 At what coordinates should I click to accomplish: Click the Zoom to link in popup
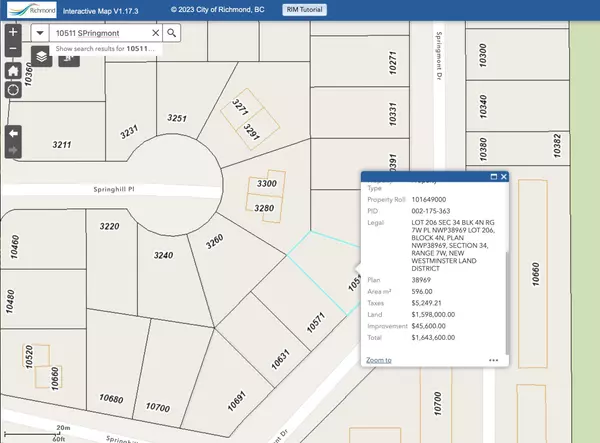(x=379, y=360)
